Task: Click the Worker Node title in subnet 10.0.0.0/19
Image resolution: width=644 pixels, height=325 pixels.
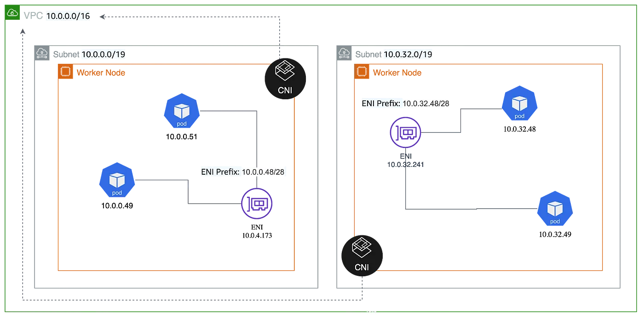Action: pyautogui.click(x=101, y=73)
